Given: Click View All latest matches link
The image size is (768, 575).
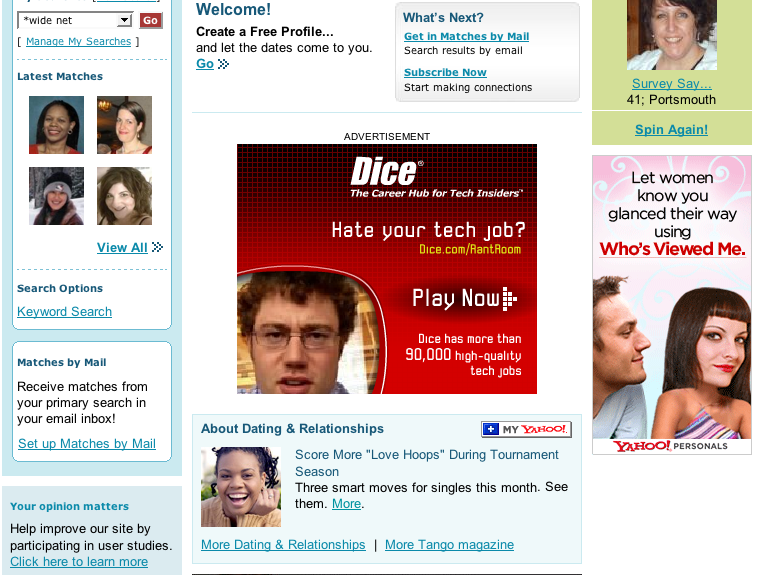Looking at the screenshot, I should click(x=122, y=248).
